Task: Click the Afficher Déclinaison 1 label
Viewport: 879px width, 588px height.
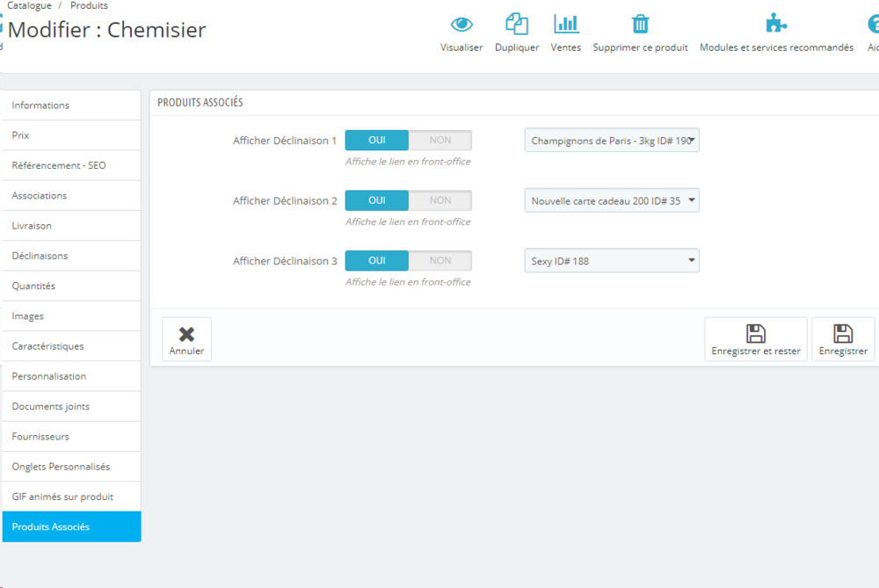Action: (285, 141)
